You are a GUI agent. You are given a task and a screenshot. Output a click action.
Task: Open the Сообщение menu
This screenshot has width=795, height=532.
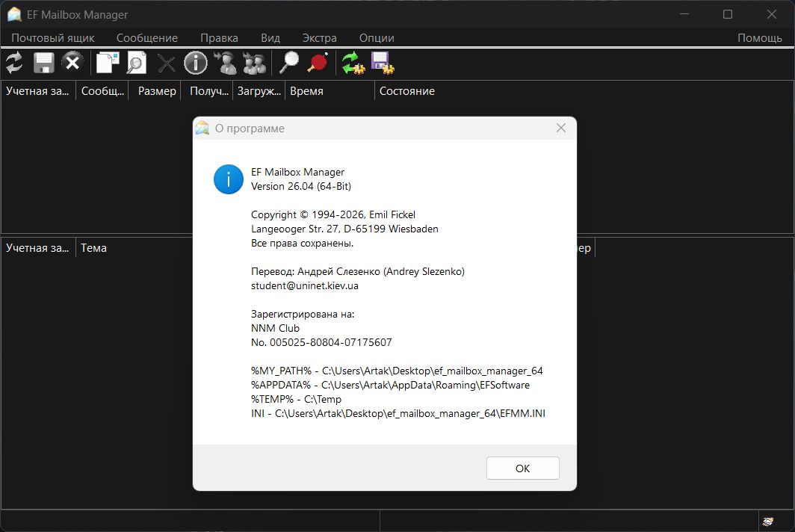point(147,37)
